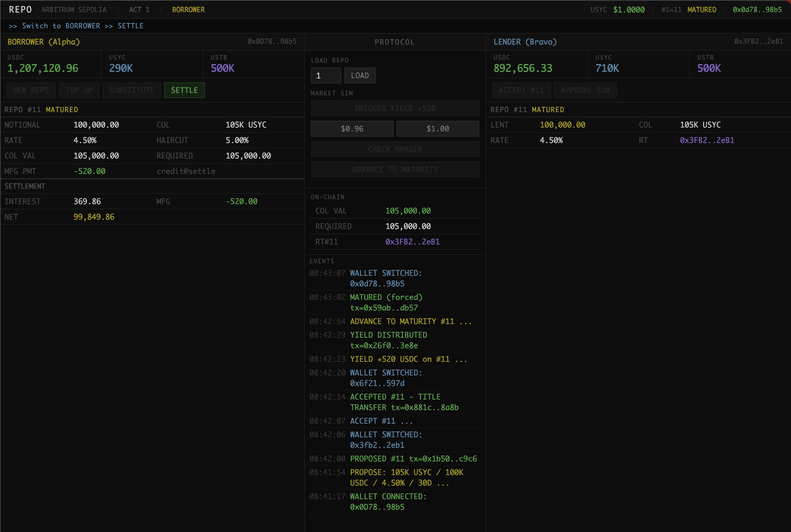791x532 pixels.
Task: Click the TRIGGER YIELD +520 button
Action: [395, 108]
